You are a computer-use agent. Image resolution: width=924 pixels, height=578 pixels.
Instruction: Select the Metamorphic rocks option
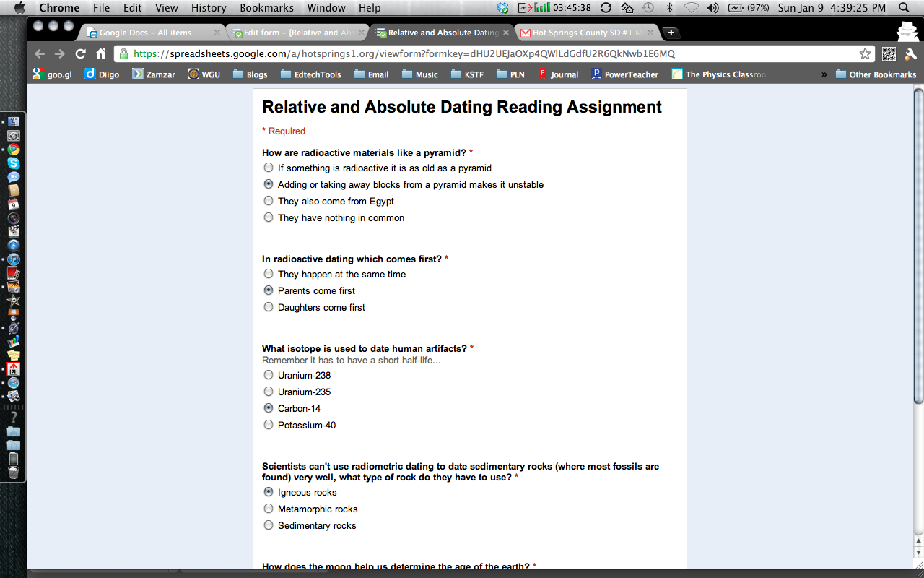point(269,509)
